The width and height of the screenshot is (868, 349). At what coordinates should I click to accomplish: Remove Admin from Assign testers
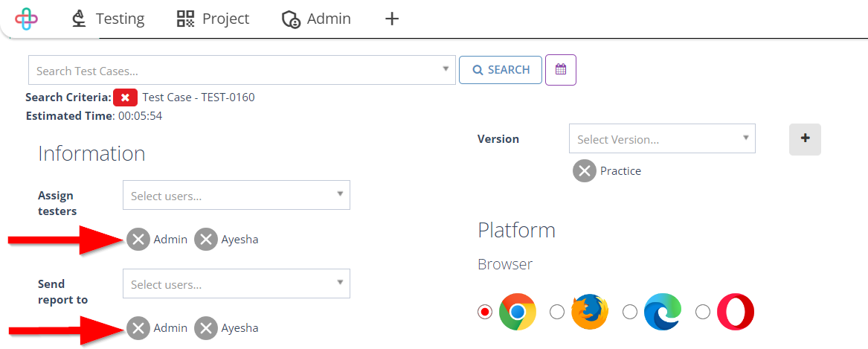pyautogui.click(x=138, y=240)
